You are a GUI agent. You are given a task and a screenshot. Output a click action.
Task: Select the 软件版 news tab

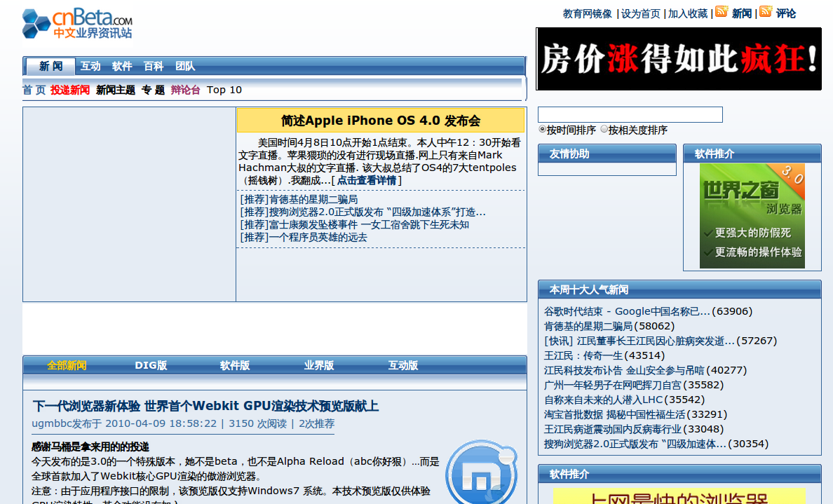pyautogui.click(x=235, y=365)
